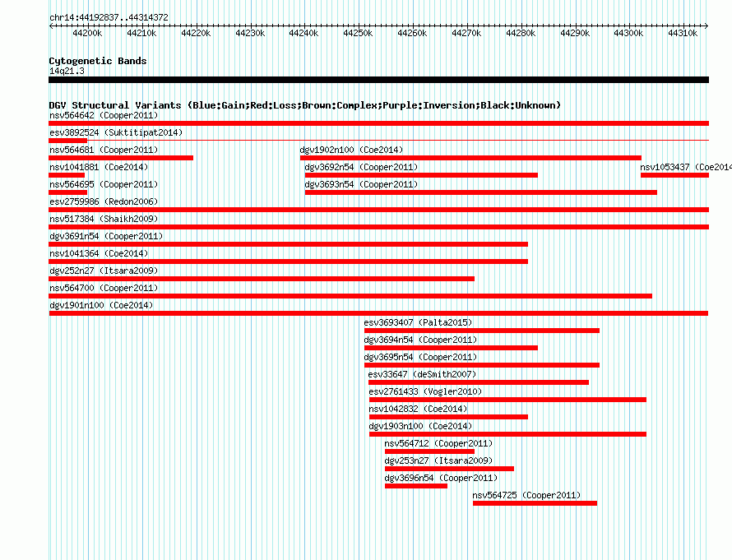Viewport: 732px width, 560px height.
Task: Click the dgv3692n54 (Cooper2011) label
Action: tap(361, 167)
